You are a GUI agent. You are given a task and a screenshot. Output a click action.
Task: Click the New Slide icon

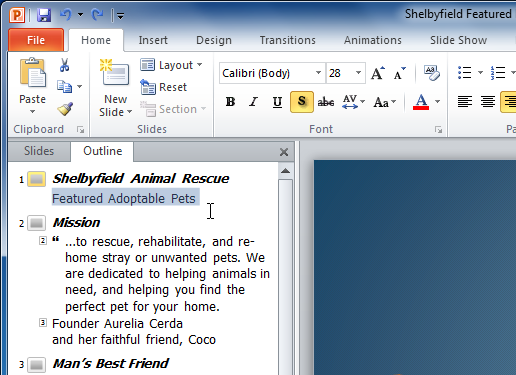click(114, 72)
